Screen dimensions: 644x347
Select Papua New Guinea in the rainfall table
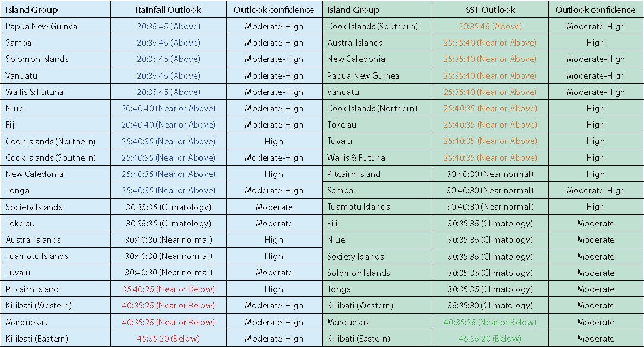(41, 26)
